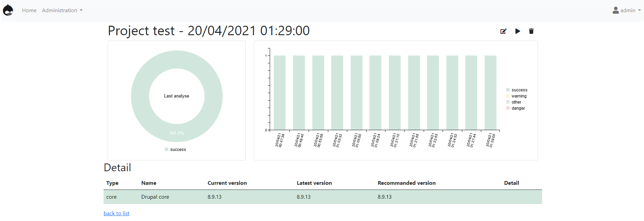Delete project using the trash icon
This screenshot has height=221, width=644.
(531, 31)
